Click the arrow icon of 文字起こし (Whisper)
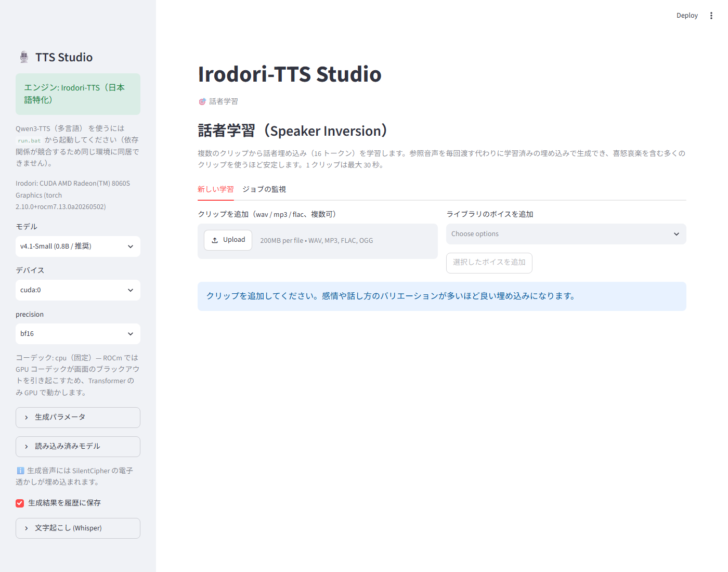The height and width of the screenshot is (572, 728). pyautogui.click(x=27, y=528)
